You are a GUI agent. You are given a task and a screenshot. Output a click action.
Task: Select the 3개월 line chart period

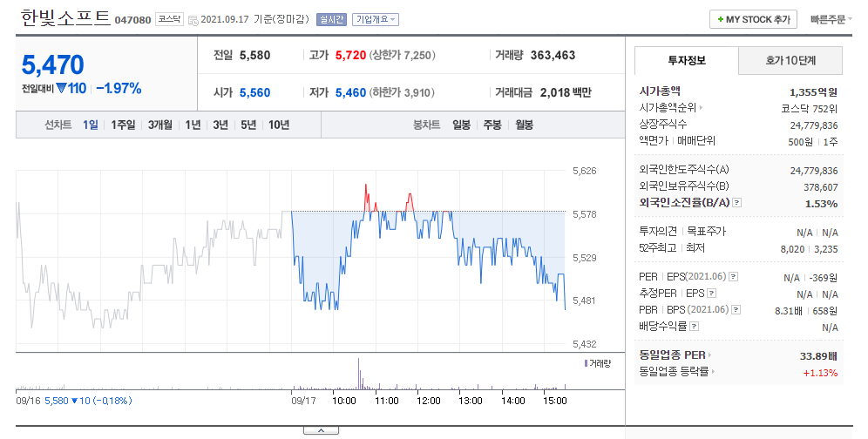coord(160,125)
